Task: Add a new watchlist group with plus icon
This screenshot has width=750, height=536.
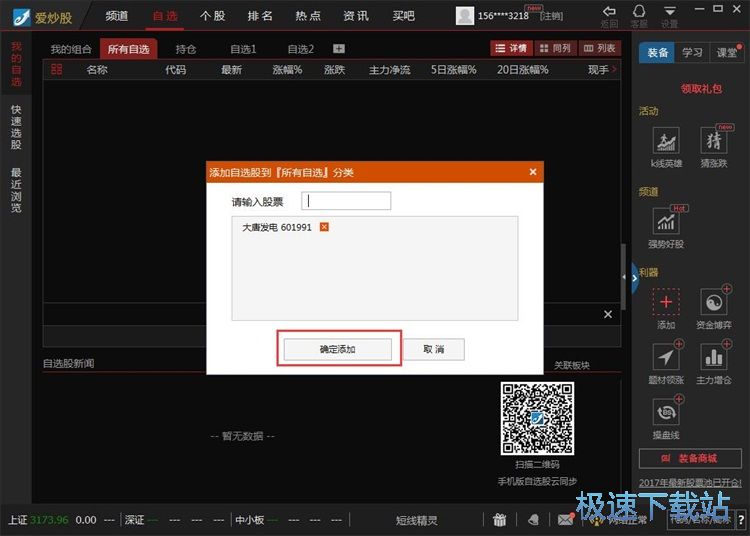Action: click(x=339, y=49)
